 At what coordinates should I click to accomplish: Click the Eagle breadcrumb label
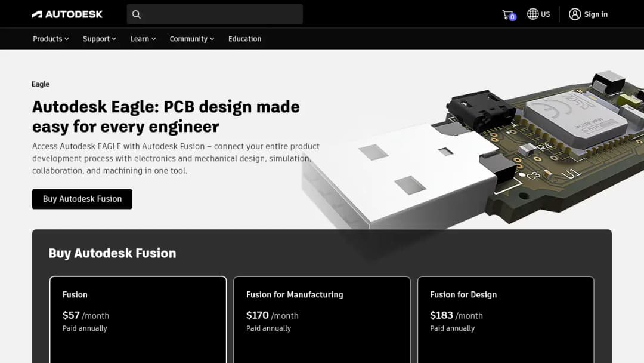(x=41, y=84)
